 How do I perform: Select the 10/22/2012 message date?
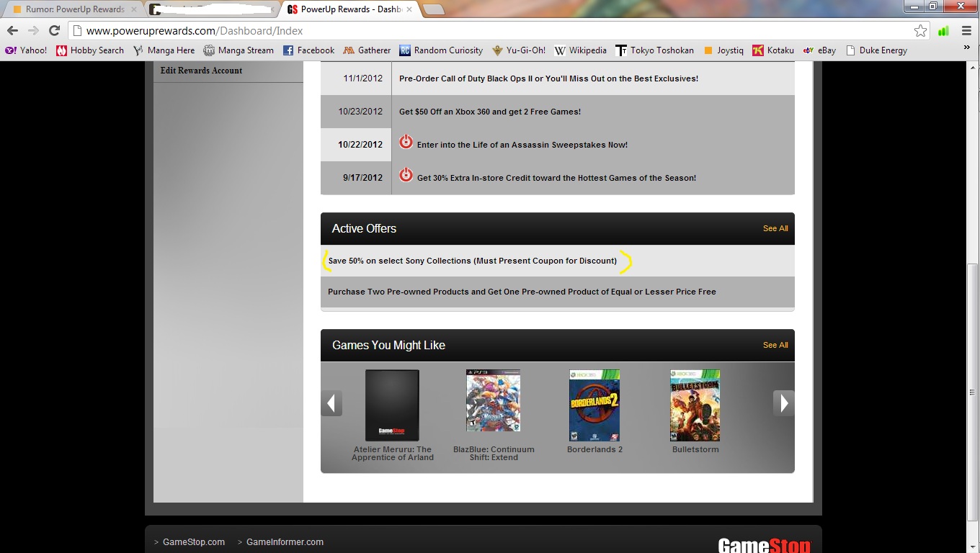click(x=360, y=145)
